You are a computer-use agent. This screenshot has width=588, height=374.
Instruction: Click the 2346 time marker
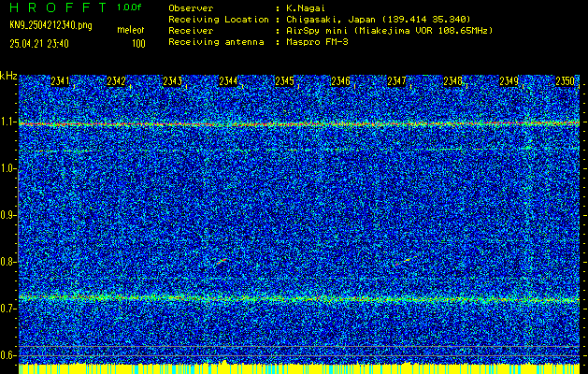340,81
